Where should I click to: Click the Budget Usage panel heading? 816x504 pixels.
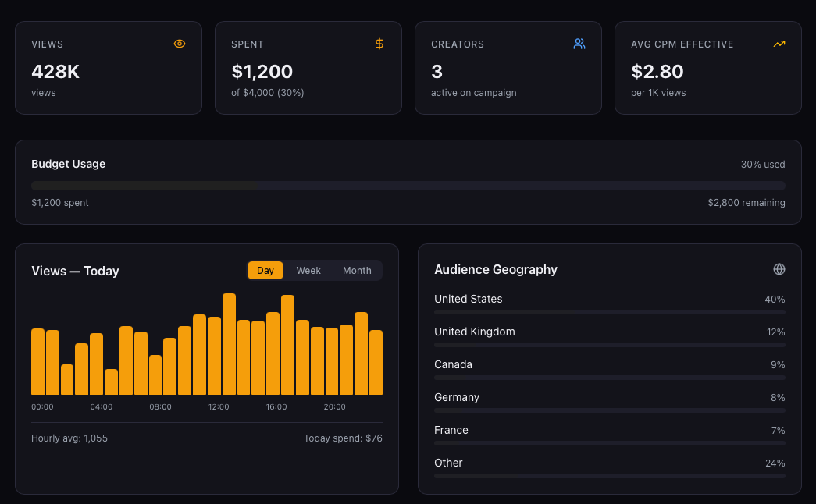click(68, 164)
